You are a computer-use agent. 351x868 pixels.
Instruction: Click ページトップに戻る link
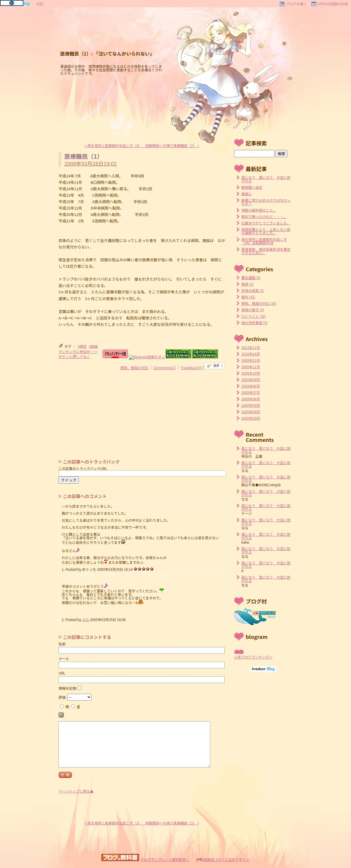[x=76, y=791]
